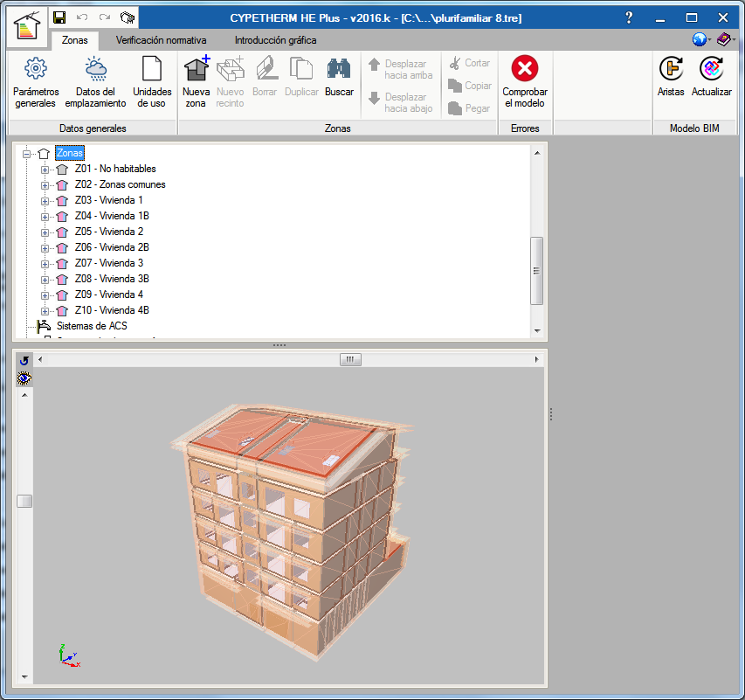Click the 3D building model view
This screenshot has width=745, height=700.
[x=291, y=530]
